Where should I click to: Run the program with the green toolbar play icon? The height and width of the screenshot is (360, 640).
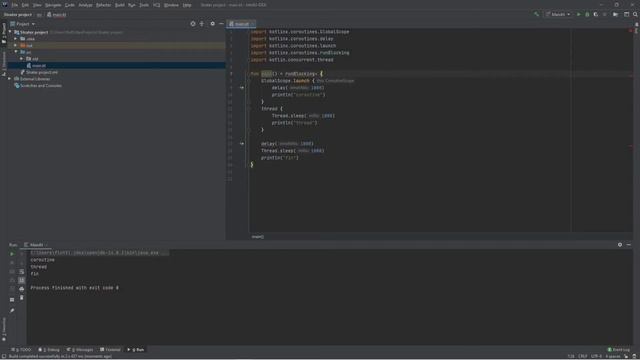click(x=578, y=14)
